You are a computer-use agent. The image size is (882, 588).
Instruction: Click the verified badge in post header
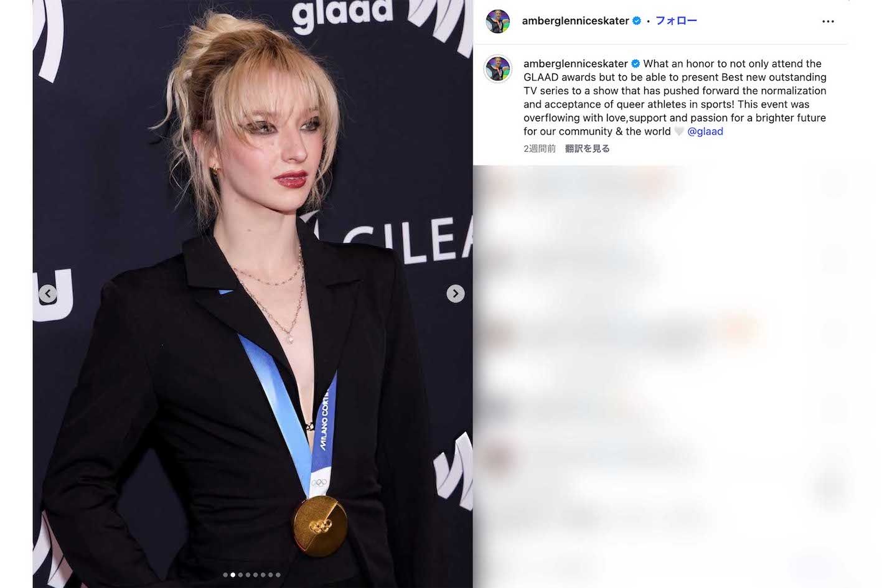[637, 21]
